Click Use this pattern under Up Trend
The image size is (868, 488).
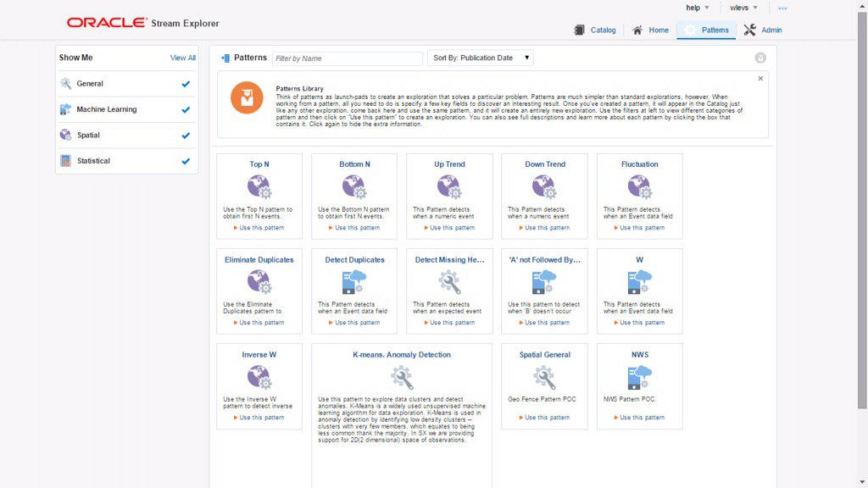tap(449, 227)
